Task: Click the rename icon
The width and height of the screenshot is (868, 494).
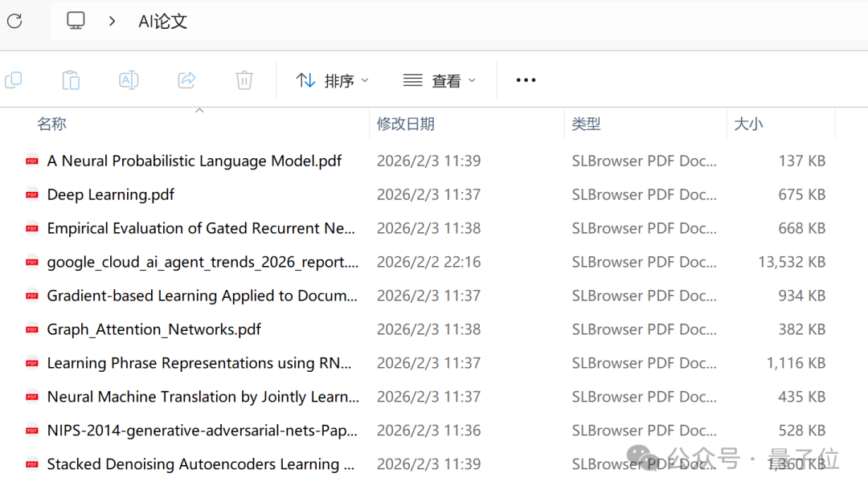Action: tap(129, 80)
